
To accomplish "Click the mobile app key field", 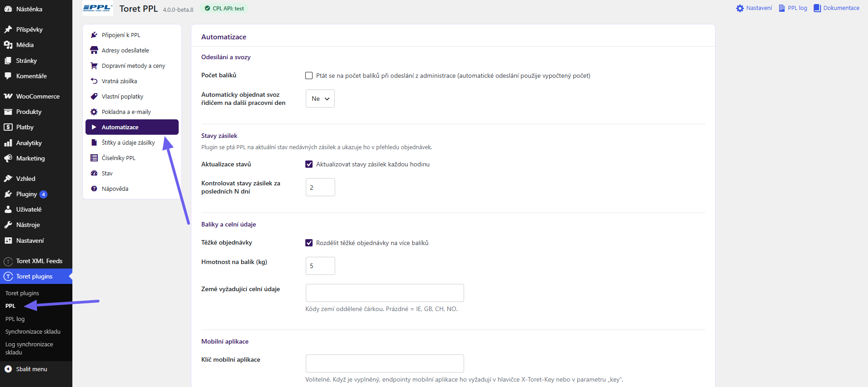I will (x=385, y=363).
